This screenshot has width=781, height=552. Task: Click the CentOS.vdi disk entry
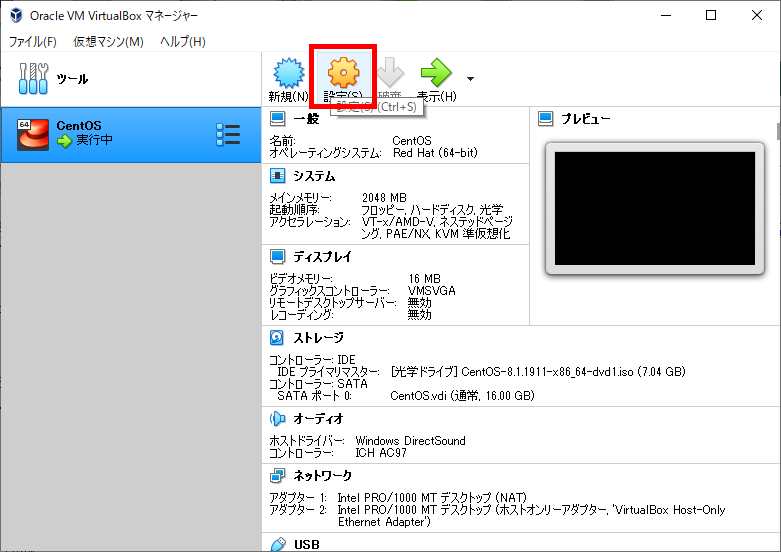tap(462, 396)
